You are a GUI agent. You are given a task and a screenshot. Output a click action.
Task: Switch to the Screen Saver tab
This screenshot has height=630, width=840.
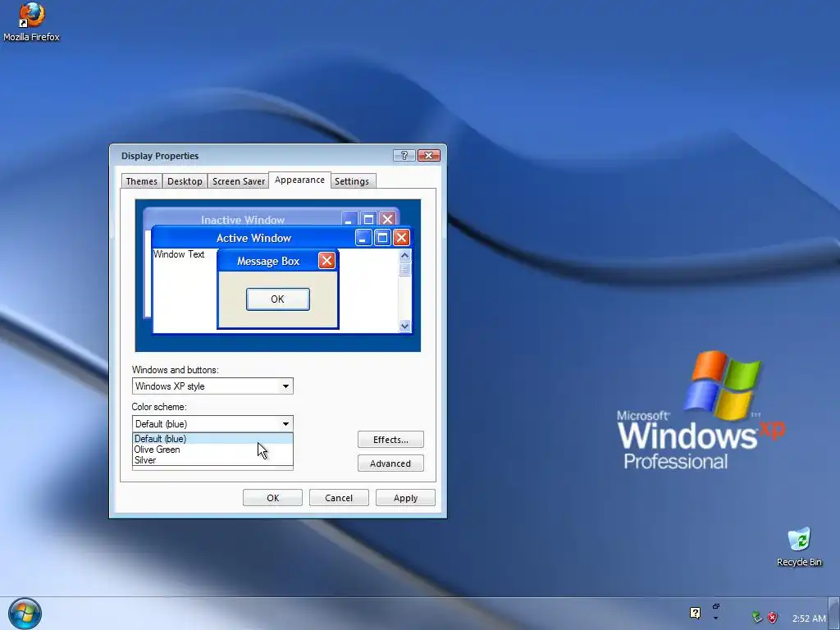(x=239, y=181)
